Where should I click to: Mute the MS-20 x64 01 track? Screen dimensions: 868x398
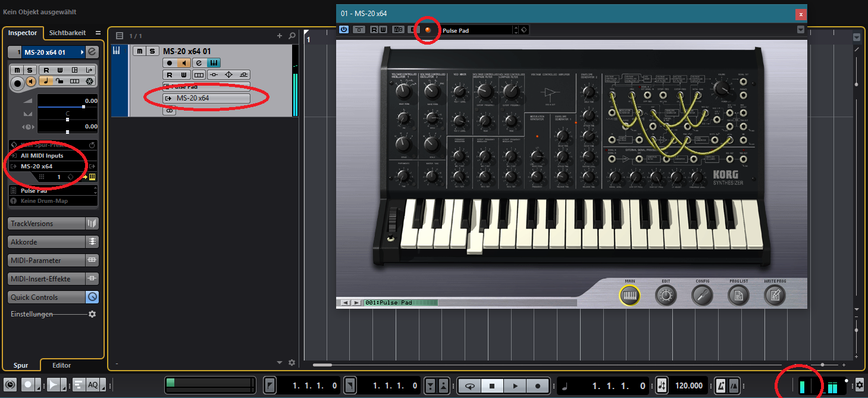[x=139, y=51]
